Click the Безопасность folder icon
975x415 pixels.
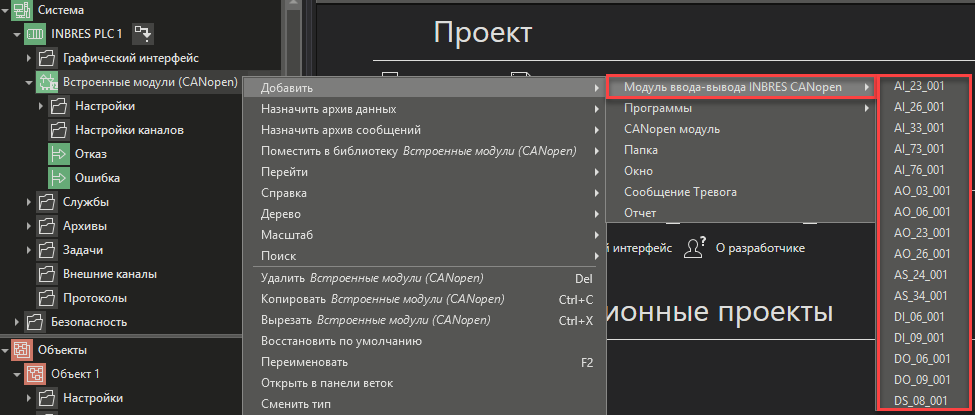(34, 322)
